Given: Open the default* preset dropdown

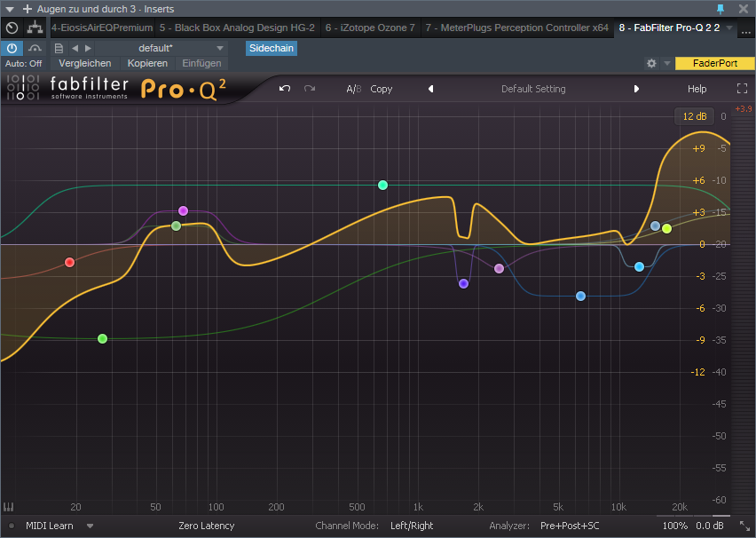Looking at the screenshot, I should pyautogui.click(x=161, y=48).
